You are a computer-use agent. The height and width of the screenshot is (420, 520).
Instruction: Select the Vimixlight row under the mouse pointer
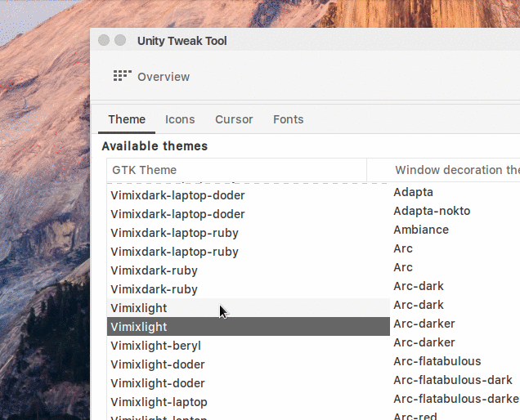coord(249,308)
